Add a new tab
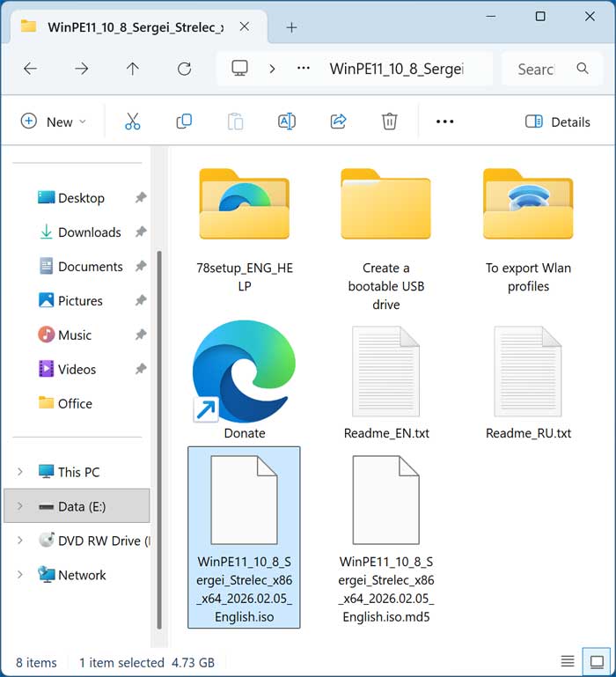Screen dimensions: 616x677 tap(292, 27)
